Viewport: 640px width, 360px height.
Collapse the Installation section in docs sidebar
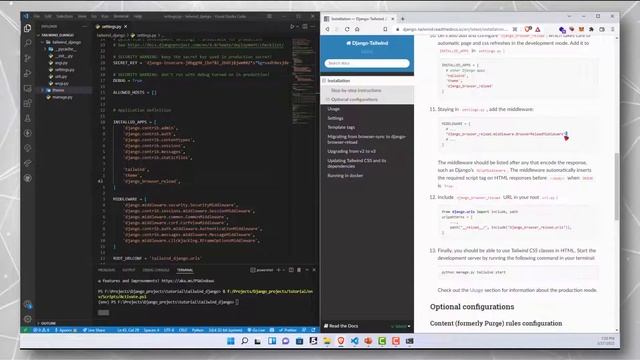coord(324,81)
